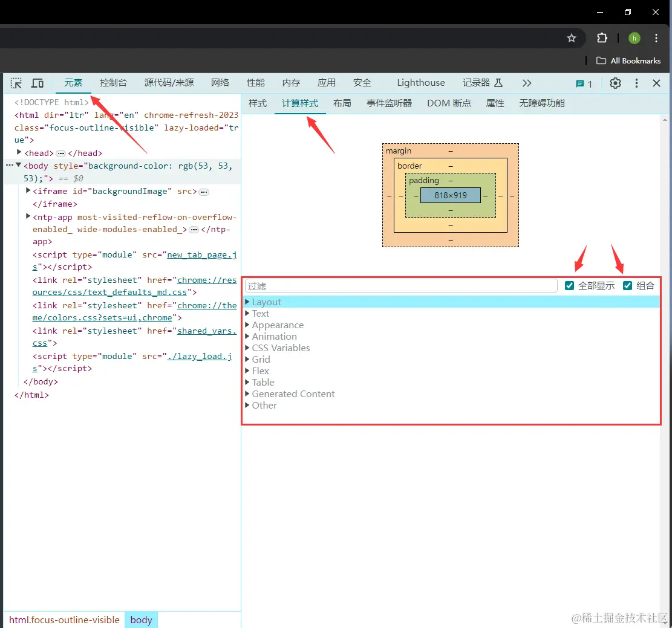Switch to the 样式 sidebar tab
672x628 pixels.
coord(258,103)
